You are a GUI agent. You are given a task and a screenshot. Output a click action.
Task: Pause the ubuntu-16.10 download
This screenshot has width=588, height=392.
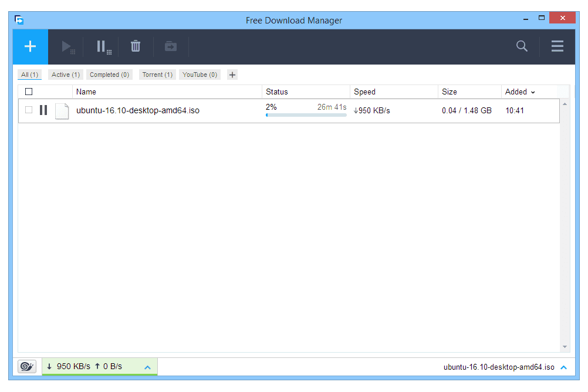[x=43, y=110]
